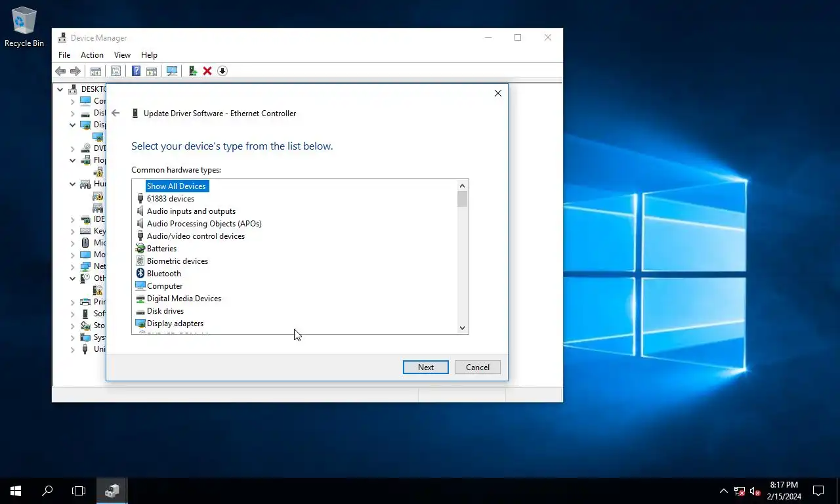Close the Update Driver Software dialog
840x504 pixels.
498,93
